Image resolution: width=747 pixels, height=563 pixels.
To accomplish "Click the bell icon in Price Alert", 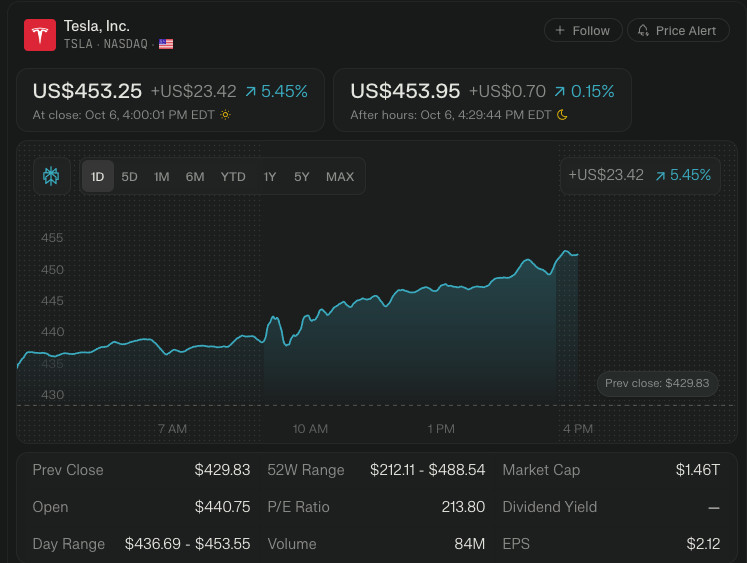I will click(643, 31).
